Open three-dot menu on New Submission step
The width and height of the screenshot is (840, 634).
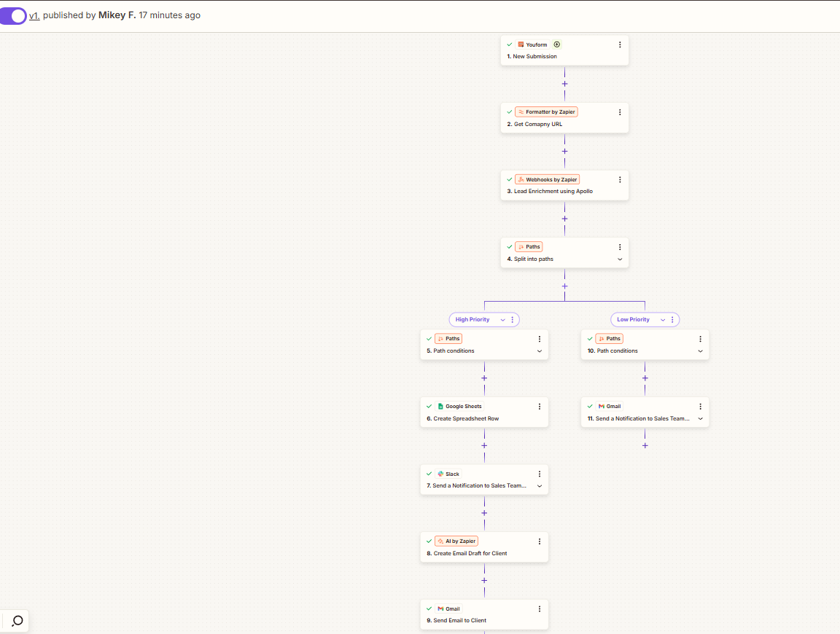[620, 44]
